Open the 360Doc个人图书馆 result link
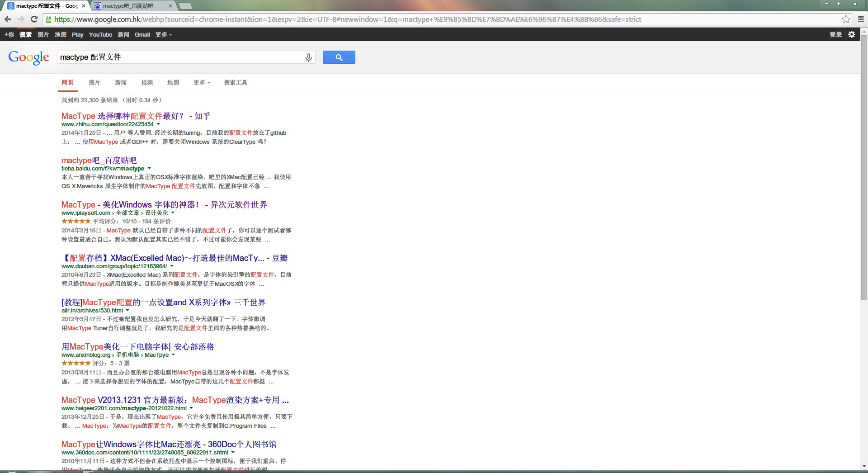The height and width of the screenshot is (473, 868). pos(169,445)
